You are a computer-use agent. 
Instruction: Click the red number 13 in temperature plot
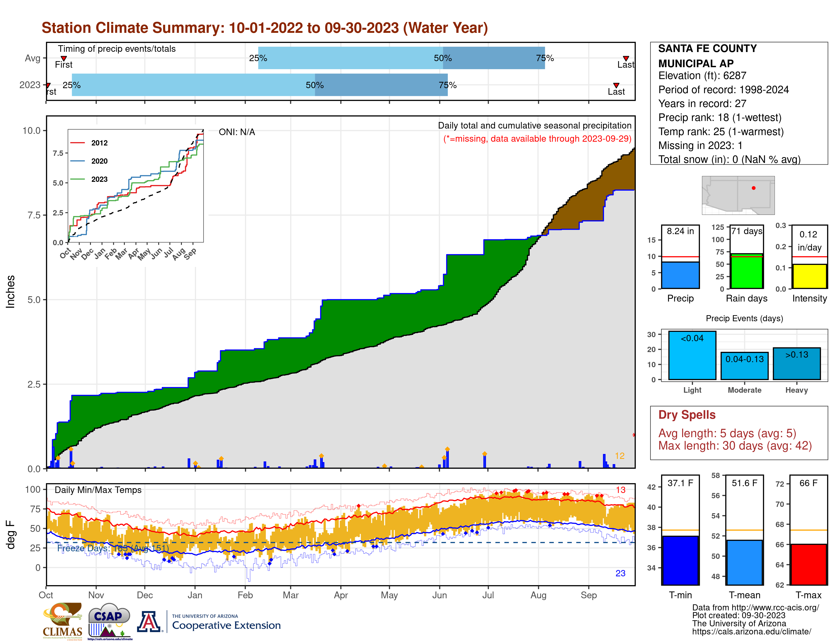click(x=620, y=490)
